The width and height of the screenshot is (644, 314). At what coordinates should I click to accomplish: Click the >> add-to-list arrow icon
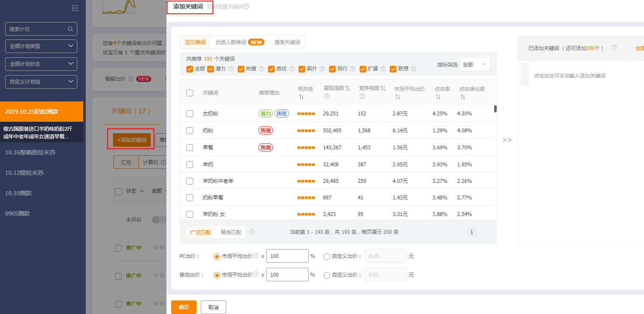507,140
